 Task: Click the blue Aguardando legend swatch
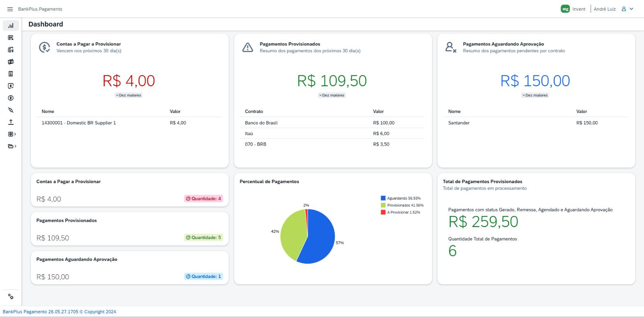[x=383, y=198]
